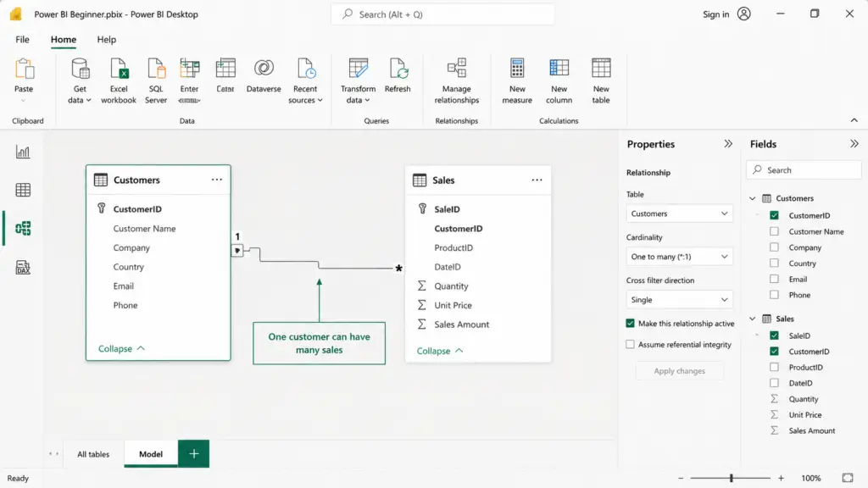The height and width of the screenshot is (488, 868).
Task: Uncheck CustomerID under Customers in Fields
Action: (774, 215)
